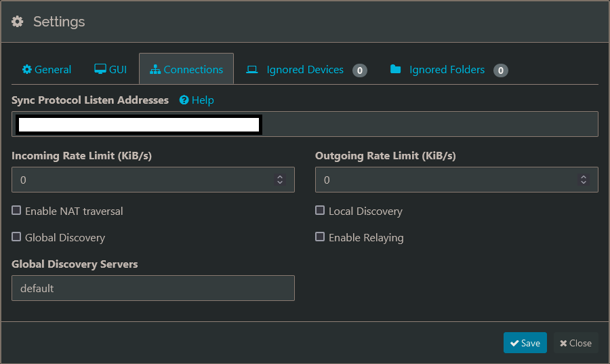Screen dimensions: 610x364
Task: Toggle the Global Discovery checkbox
Action: pos(16,237)
